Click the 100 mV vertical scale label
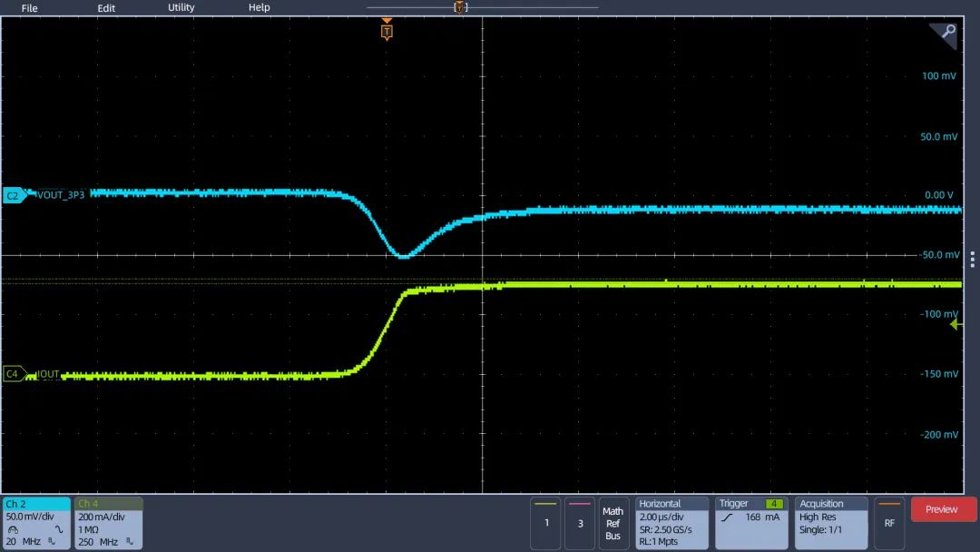The width and height of the screenshot is (980, 552). point(939,75)
